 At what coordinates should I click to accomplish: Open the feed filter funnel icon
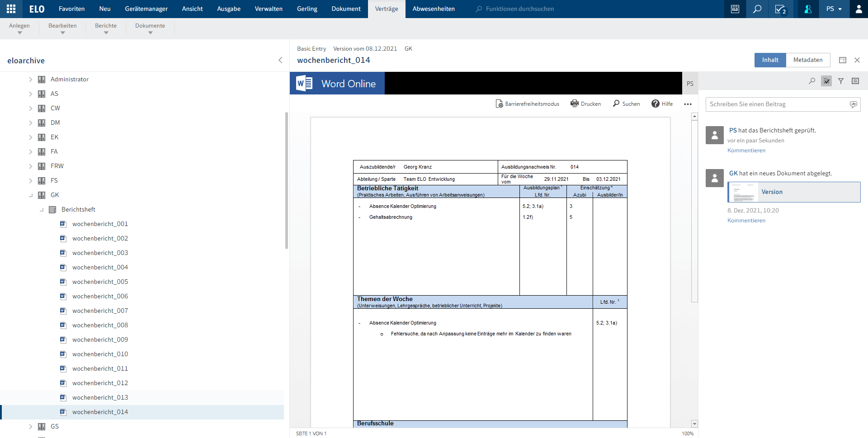(841, 81)
